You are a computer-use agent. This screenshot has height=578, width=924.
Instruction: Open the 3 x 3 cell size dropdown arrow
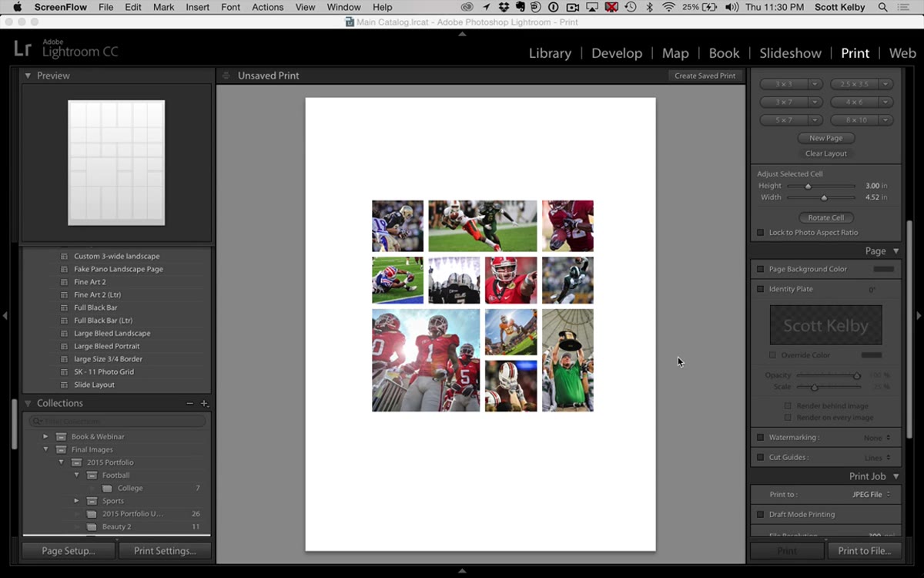(815, 84)
